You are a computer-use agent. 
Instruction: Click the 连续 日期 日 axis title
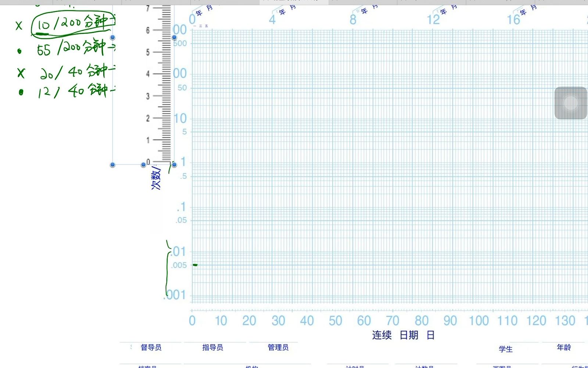pyautogui.click(x=403, y=335)
